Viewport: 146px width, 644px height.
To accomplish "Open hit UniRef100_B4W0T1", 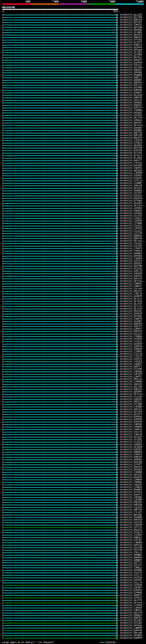I will (x=131, y=45).
